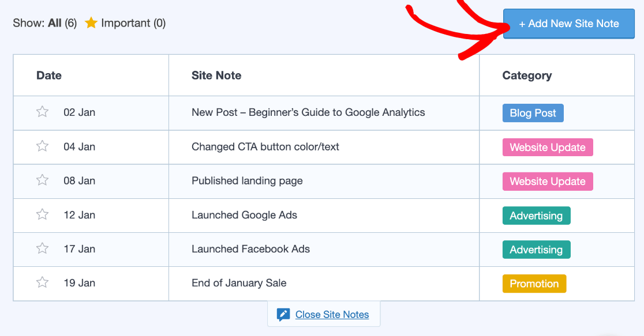
Task: Star the "02 Jan" Google Analytics note
Action: [x=42, y=112]
